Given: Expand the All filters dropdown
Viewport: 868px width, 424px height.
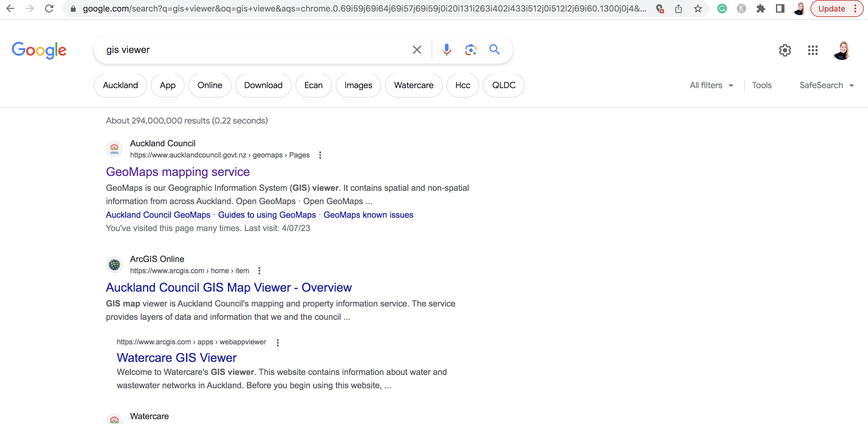Looking at the screenshot, I should coord(711,85).
